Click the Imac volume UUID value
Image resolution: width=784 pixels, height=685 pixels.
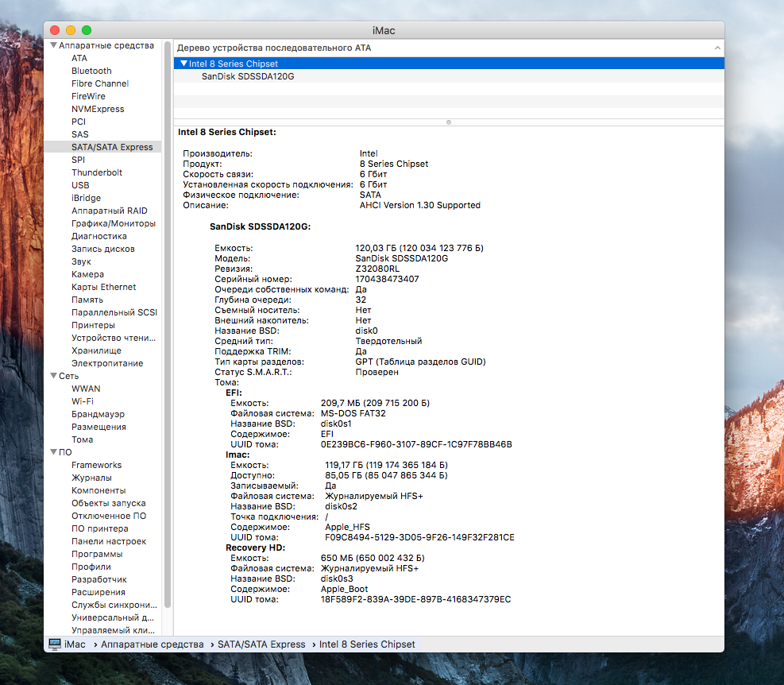pos(419,537)
